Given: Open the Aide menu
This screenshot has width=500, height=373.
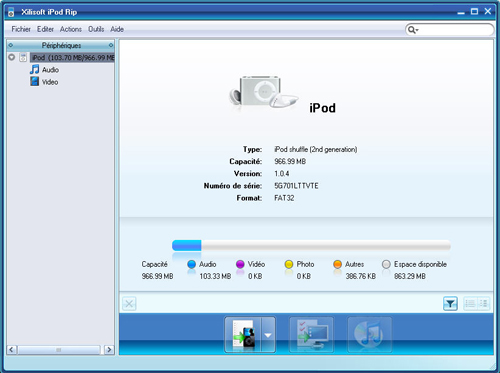Looking at the screenshot, I should (x=117, y=29).
